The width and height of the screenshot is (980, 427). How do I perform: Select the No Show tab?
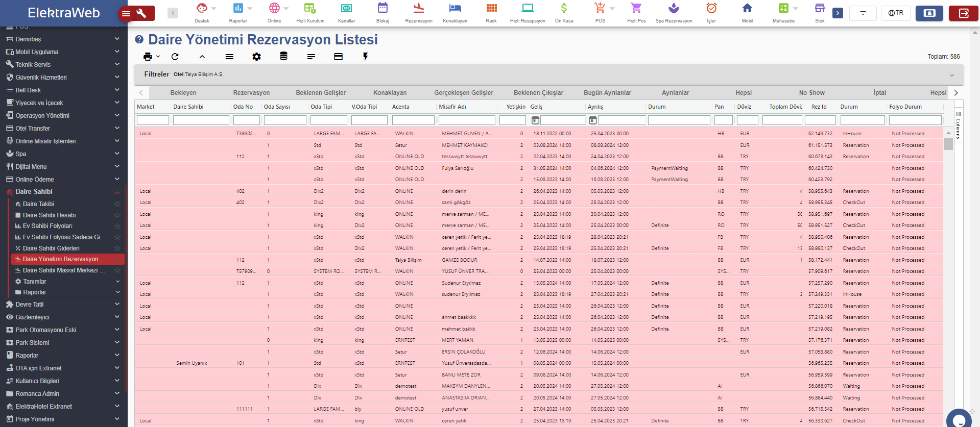coord(811,93)
